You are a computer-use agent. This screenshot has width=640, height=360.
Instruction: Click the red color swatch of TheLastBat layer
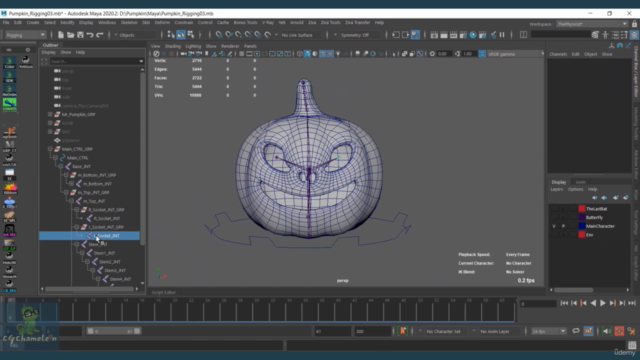coord(582,209)
